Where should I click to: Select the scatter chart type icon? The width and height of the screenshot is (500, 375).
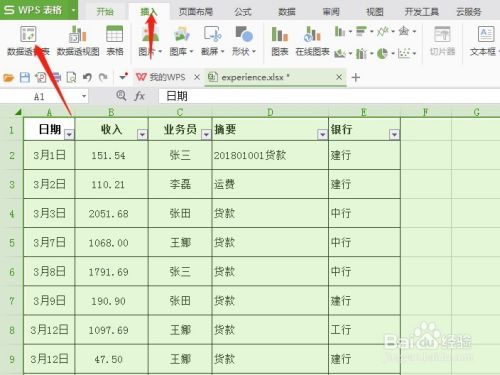point(404,53)
